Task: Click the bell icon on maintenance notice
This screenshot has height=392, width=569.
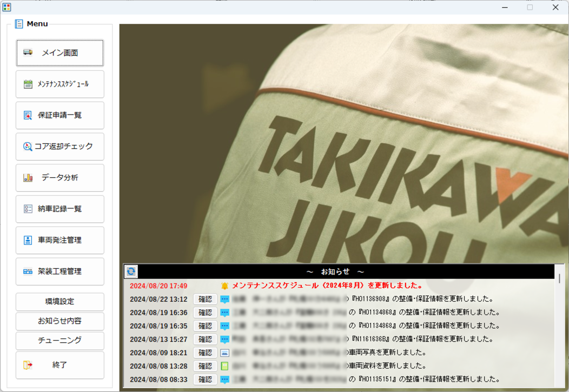Action: point(225,286)
